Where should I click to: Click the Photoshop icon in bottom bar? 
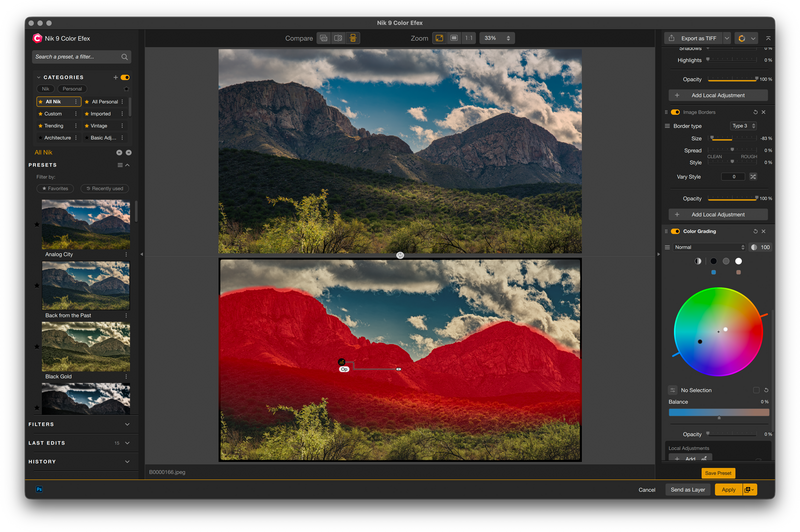point(39,490)
